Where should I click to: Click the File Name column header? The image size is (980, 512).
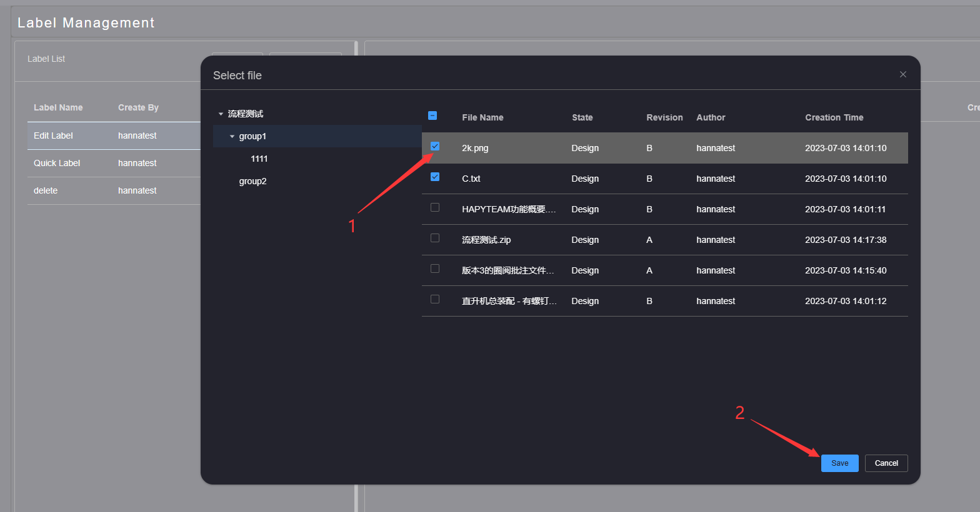482,117
